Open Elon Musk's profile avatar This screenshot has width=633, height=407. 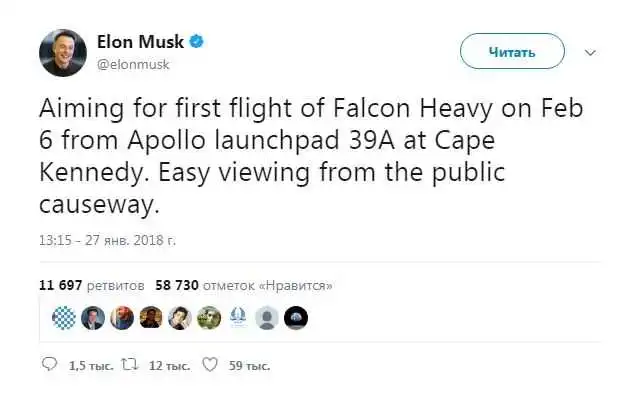(62, 50)
